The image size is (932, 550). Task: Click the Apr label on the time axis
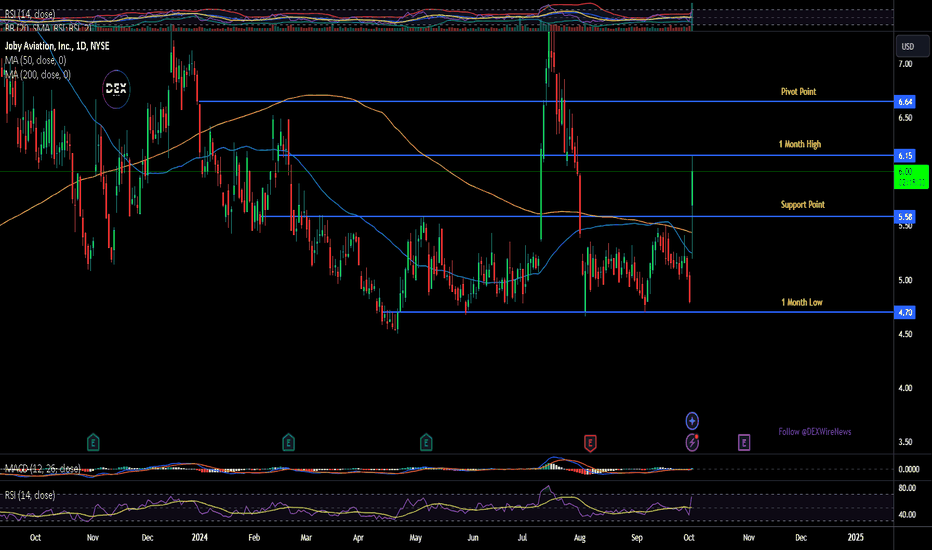pos(358,538)
